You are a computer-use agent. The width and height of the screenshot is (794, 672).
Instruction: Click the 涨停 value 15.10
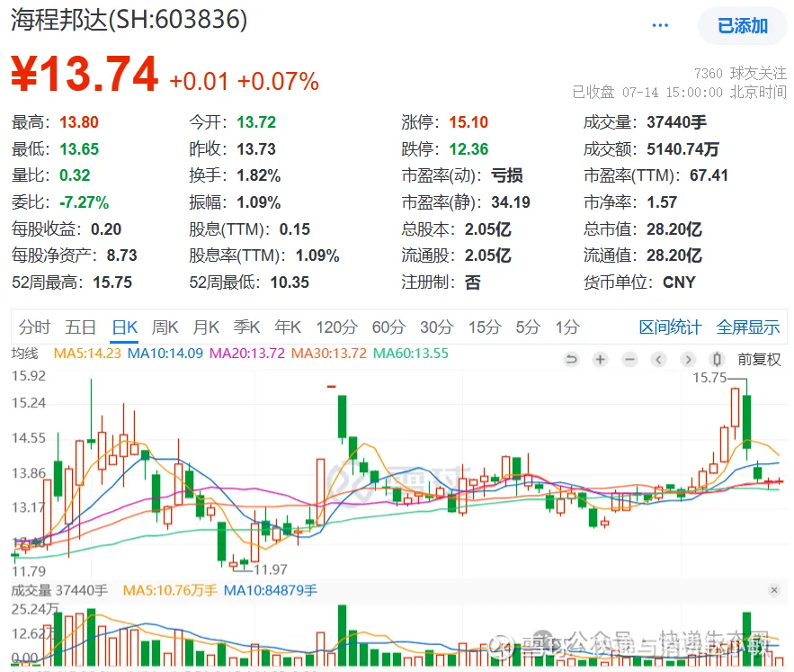468,122
